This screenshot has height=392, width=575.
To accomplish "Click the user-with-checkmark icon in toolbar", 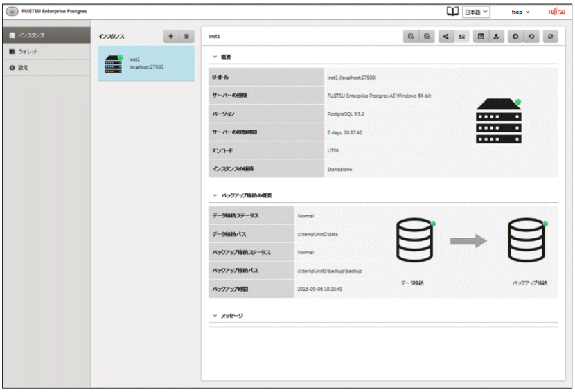I will (x=497, y=36).
